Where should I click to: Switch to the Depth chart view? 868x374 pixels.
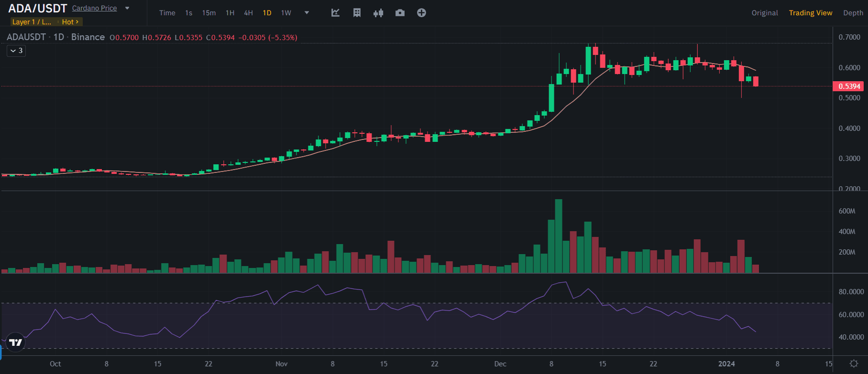click(x=853, y=13)
